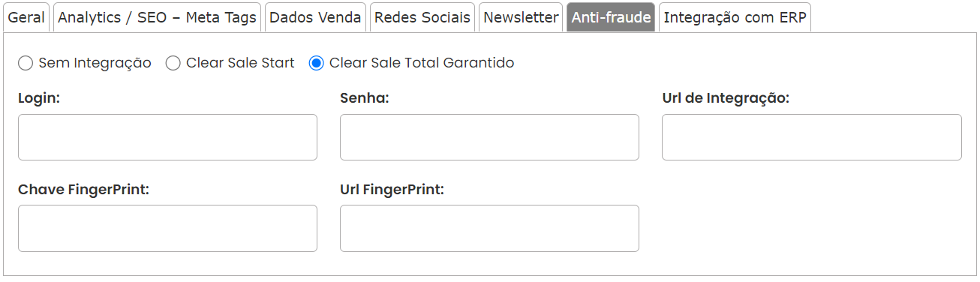Click the Anti-fraude tab
Viewport: 980px width, 282px height.
(x=612, y=17)
